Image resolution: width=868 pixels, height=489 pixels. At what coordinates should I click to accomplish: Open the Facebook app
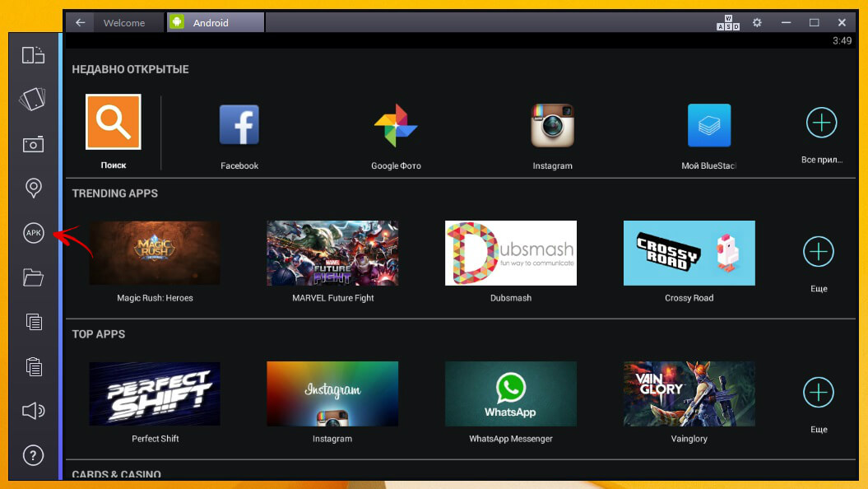click(239, 123)
